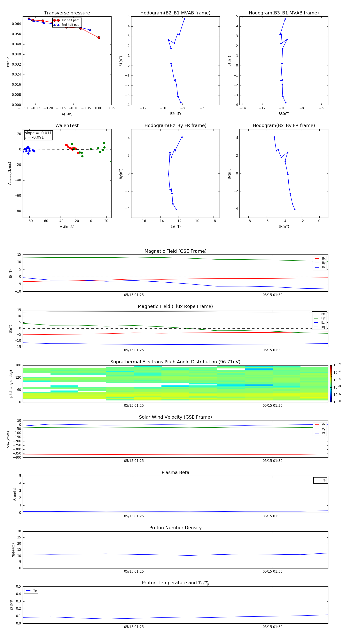The width and height of the screenshot is (351, 644).
Task: Click the last red point of 1st half path
Action: pyautogui.click(x=99, y=37)
